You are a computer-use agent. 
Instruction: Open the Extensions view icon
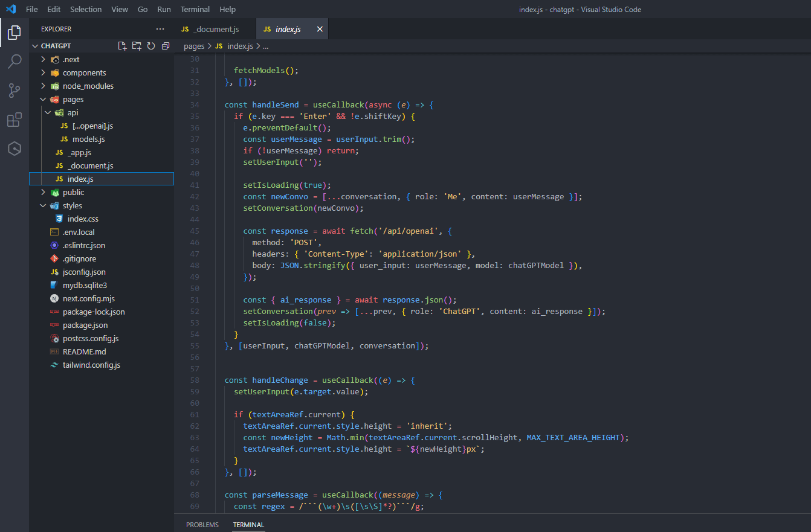[x=15, y=120]
